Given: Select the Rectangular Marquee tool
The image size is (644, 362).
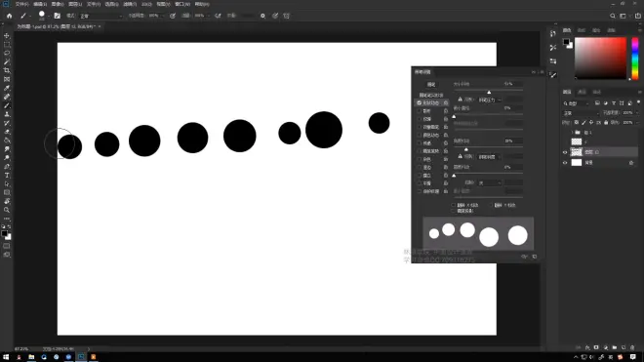Looking at the screenshot, I should [7, 44].
